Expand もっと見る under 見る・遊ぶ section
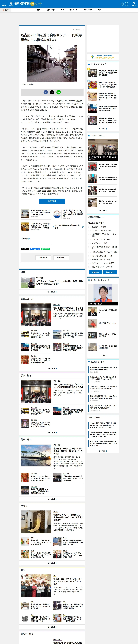The width and height of the screenshot is (138, 644). (52, 499)
